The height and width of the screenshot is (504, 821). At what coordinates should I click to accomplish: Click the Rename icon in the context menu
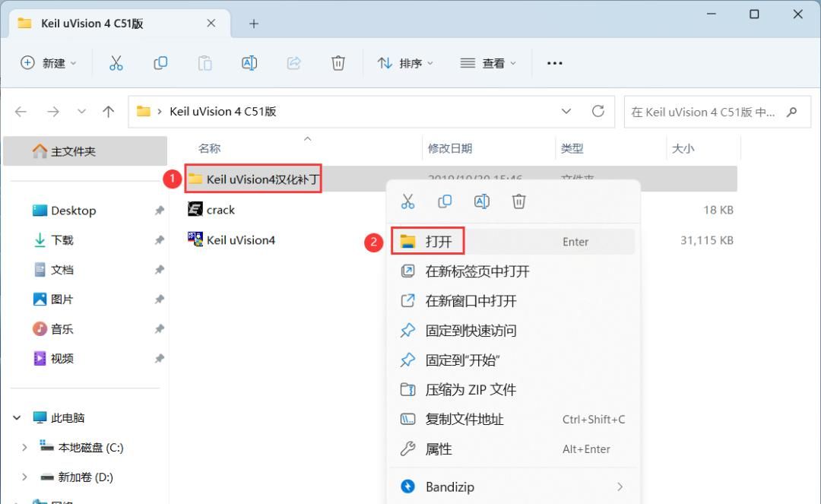click(483, 201)
